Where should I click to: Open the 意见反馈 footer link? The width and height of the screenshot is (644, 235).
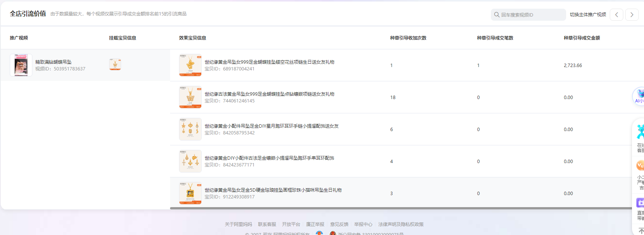click(x=339, y=224)
